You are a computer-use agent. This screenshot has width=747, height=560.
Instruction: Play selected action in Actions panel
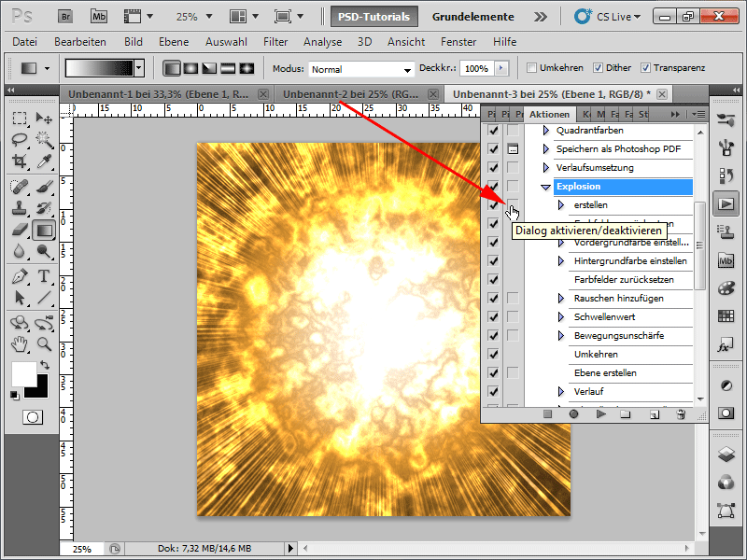click(x=600, y=414)
